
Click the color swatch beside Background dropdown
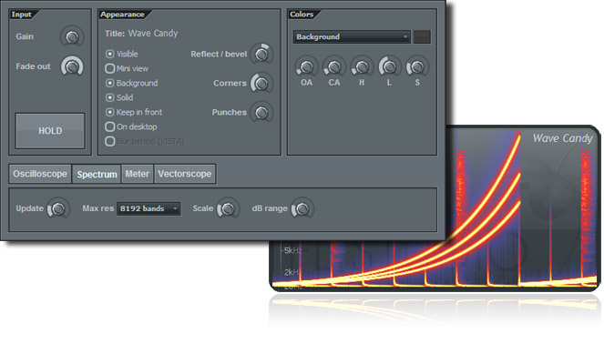pyautogui.click(x=422, y=37)
